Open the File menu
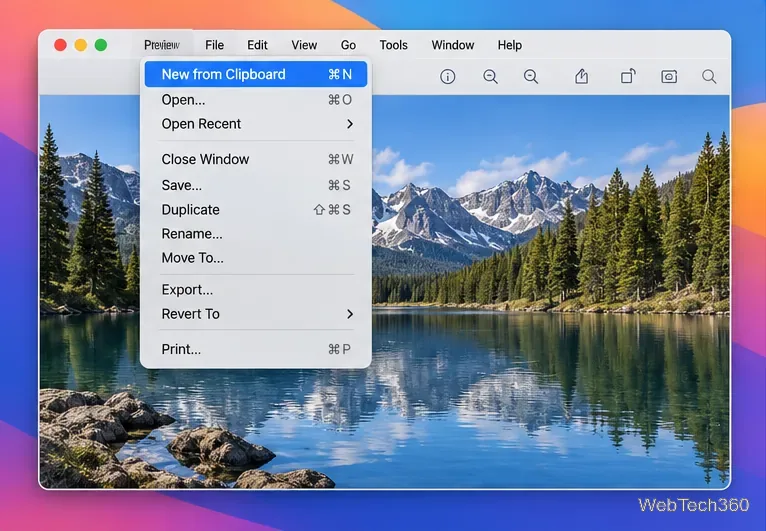The height and width of the screenshot is (531, 766). [214, 45]
